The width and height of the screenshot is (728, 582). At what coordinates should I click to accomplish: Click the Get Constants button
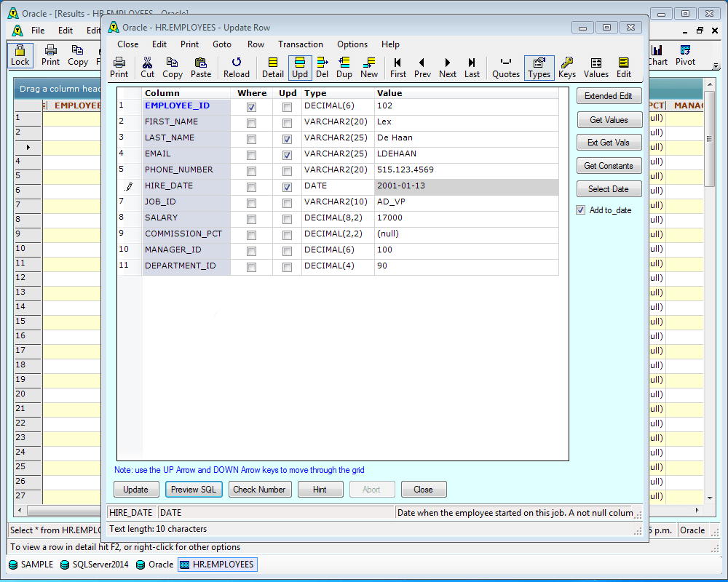point(609,166)
